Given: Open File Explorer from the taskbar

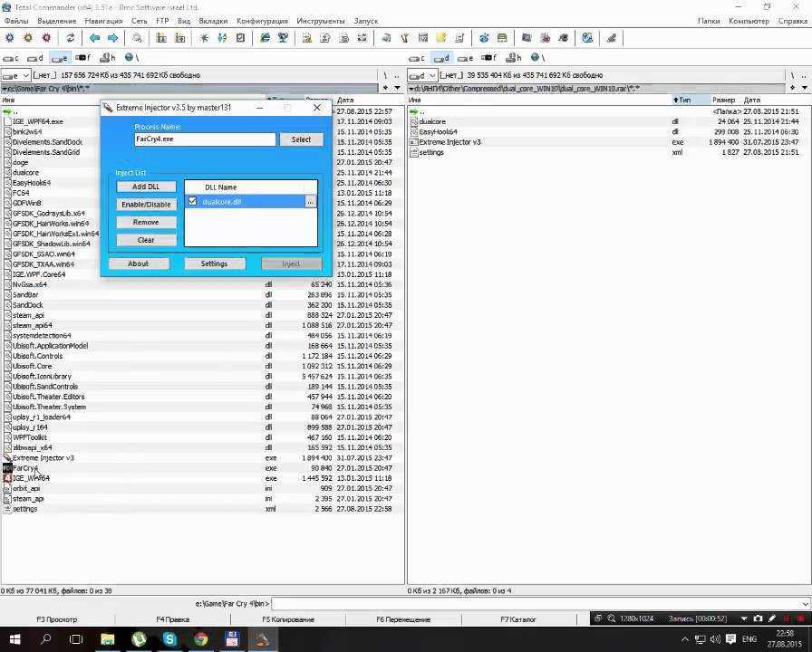Looking at the screenshot, I should [107, 639].
